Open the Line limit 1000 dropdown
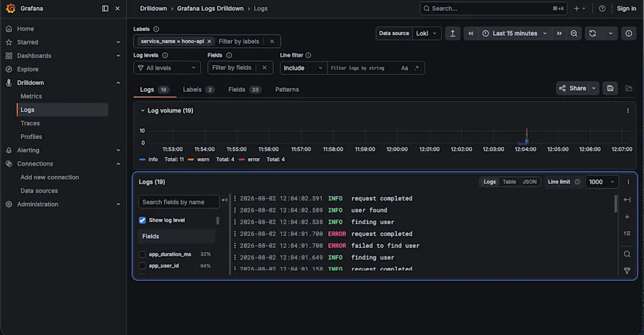644x335 pixels. point(602,182)
